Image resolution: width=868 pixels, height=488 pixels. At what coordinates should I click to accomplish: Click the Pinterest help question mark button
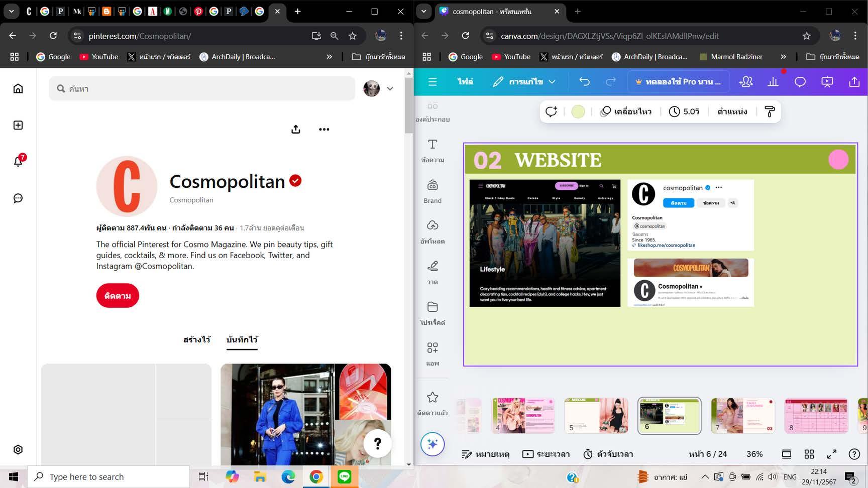(377, 443)
